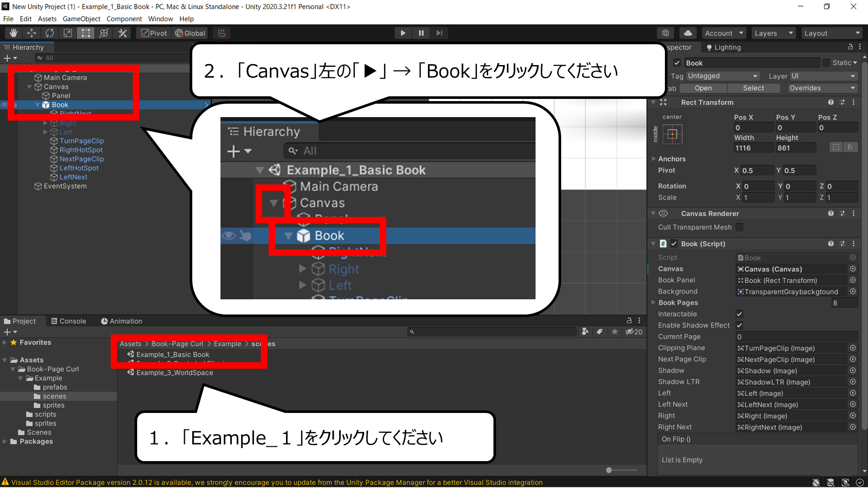Select the Scale tool
Screen dimensions: 868x488
click(x=68, y=33)
